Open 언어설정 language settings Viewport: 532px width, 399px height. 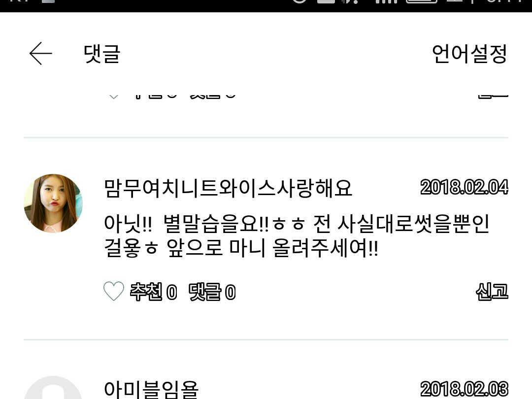pyautogui.click(x=469, y=54)
